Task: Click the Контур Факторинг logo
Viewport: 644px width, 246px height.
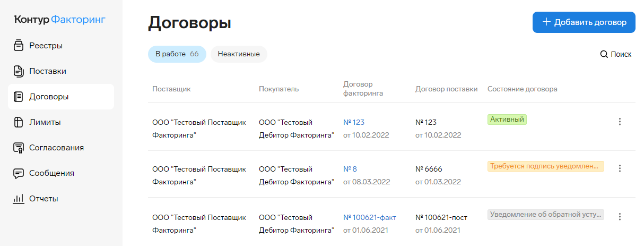Action: 60,20
